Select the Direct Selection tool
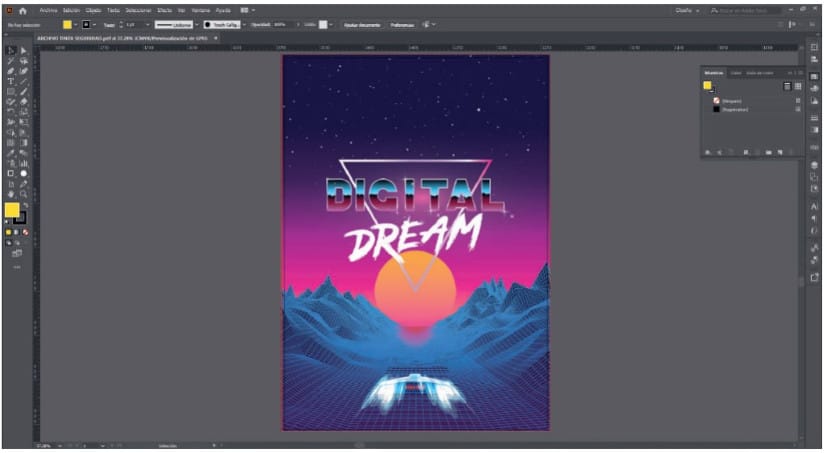The width and height of the screenshot is (827, 453). coord(23,51)
